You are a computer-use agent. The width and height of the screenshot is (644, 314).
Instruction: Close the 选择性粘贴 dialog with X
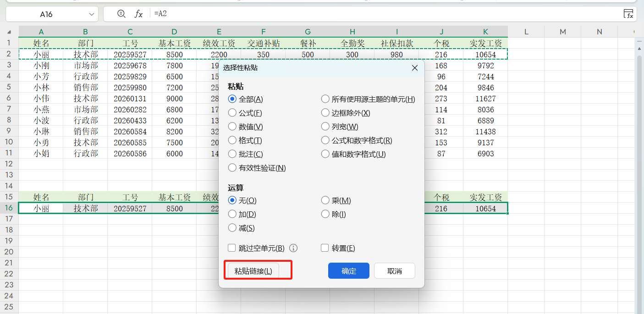(414, 68)
